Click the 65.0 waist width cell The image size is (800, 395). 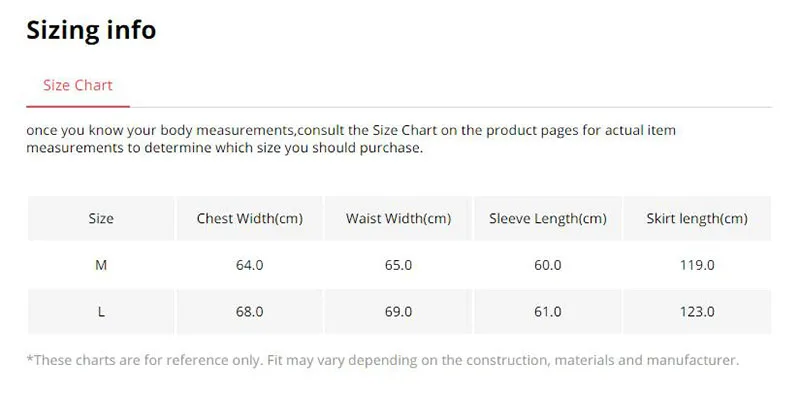[x=398, y=265]
